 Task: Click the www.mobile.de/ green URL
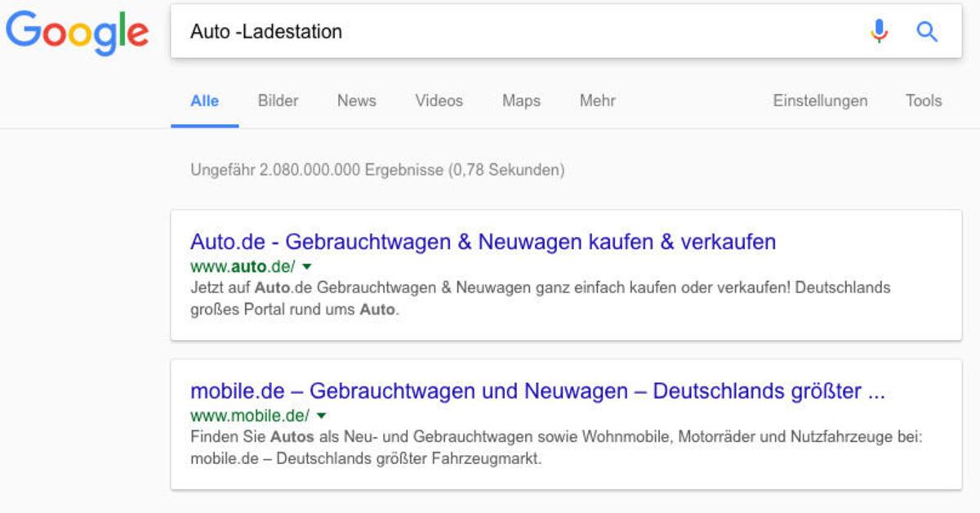pos(250,415)
